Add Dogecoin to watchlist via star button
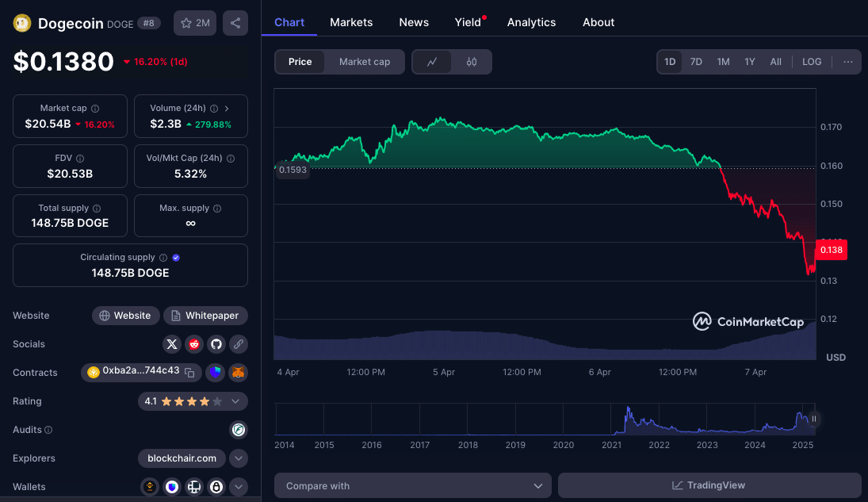This screenshot has height=502, width=868. coord(195,23)
